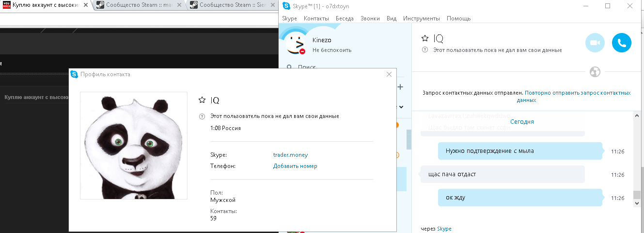Viewport: 644px width, 233px height.
Task: Switch to second tab 'Сообщество Steam :: ma'
Action: coord(138,6)
